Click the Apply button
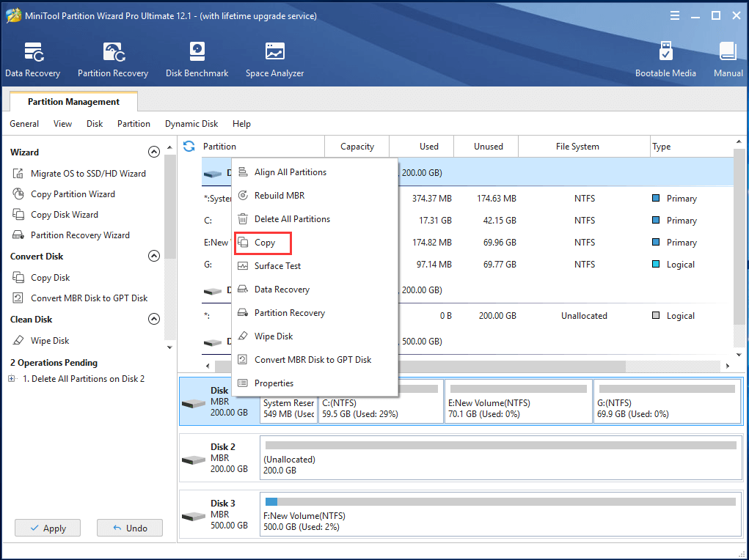749x560 pixels. coord(48,528)
